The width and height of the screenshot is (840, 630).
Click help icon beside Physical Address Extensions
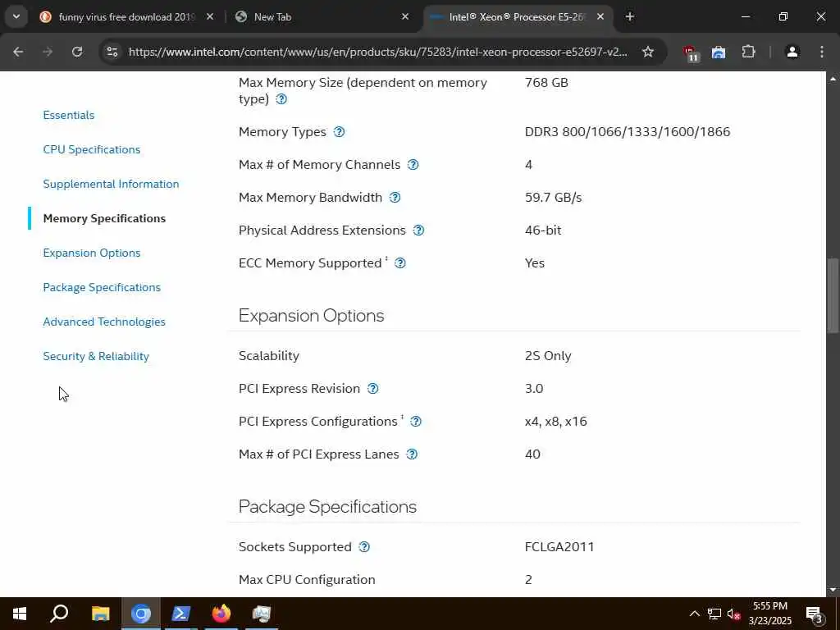pyautogui.click(x=419, y=231)
